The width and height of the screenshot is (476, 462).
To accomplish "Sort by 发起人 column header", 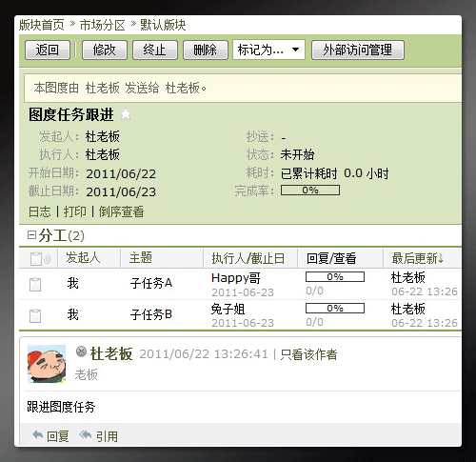I will click(x=83, y=257).
